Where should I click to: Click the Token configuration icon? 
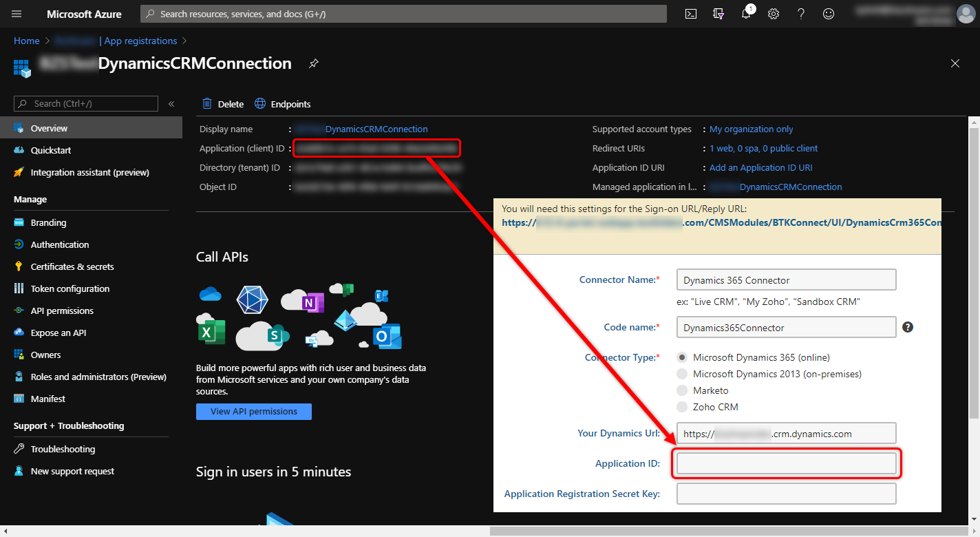[x=19, y=288]
